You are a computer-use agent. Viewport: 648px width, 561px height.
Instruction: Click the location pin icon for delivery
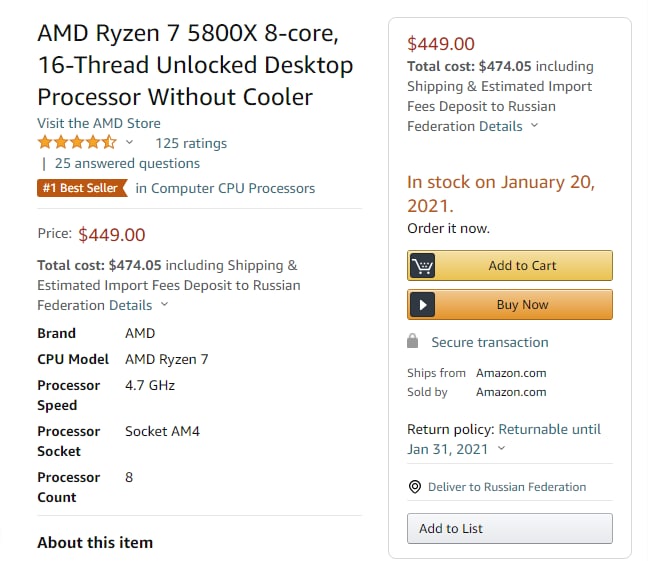pyautogui.click(x=415, y=487)
